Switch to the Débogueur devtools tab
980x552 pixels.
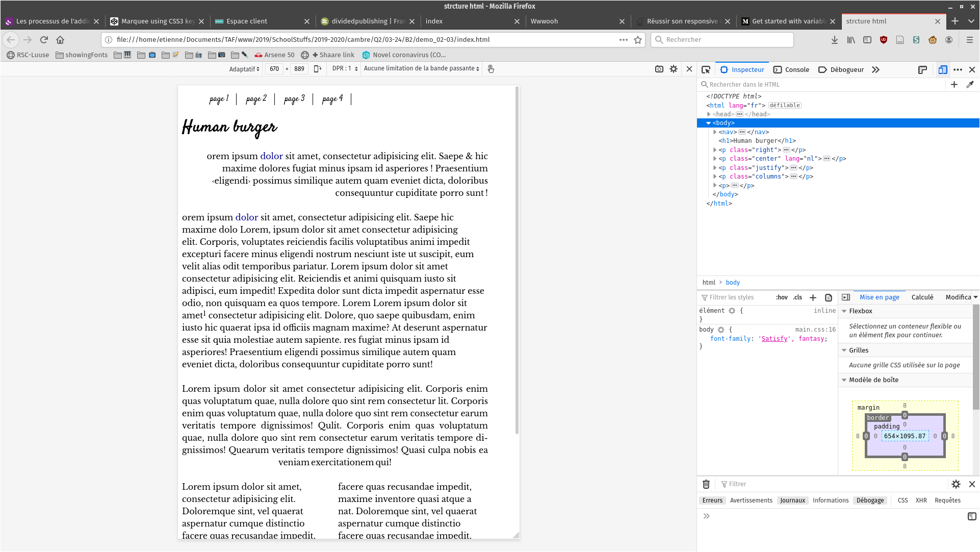[x=841, y=70]
